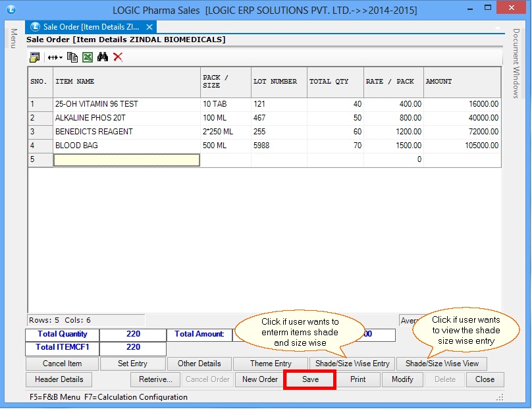The height and width of the screenshot is (409, 532).
Task: Click lot number 467 cell
Action: 279,118
